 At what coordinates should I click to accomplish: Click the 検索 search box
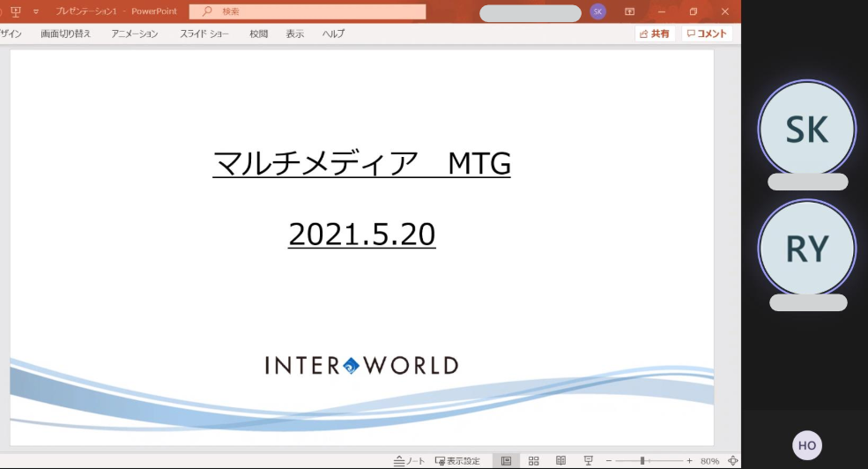pos(308,11)
